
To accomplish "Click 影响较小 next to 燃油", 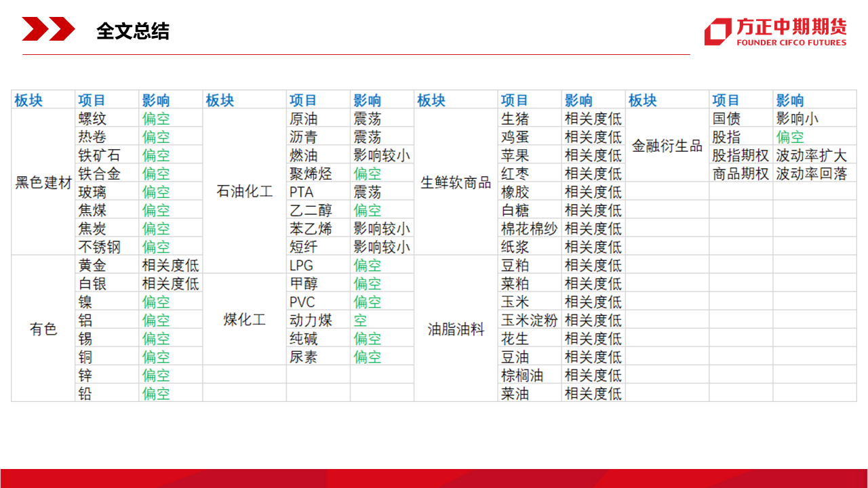I will coord(382,155).
